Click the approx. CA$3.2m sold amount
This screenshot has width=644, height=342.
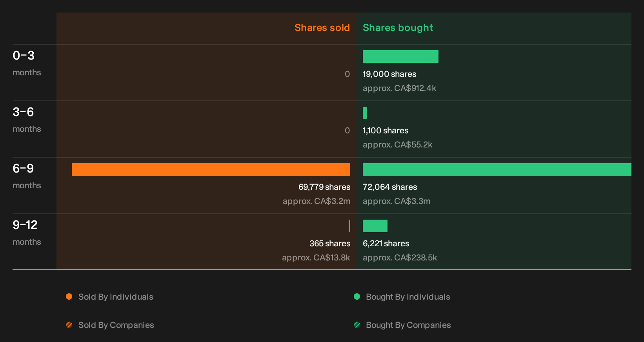coord(317,201)
